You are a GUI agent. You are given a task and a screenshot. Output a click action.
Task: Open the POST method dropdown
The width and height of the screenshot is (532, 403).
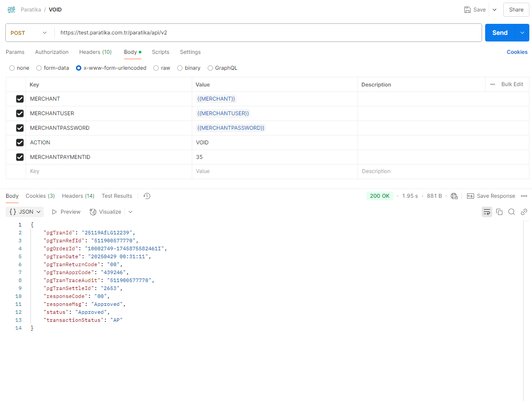point(29,33)
